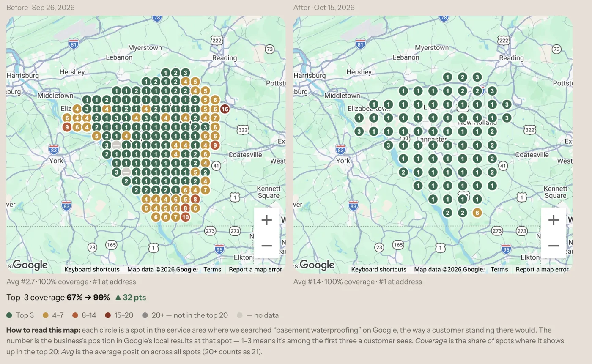
Task: Select the red 9 marker near Elizabethtown, Before map
Action: click(67, 127)
